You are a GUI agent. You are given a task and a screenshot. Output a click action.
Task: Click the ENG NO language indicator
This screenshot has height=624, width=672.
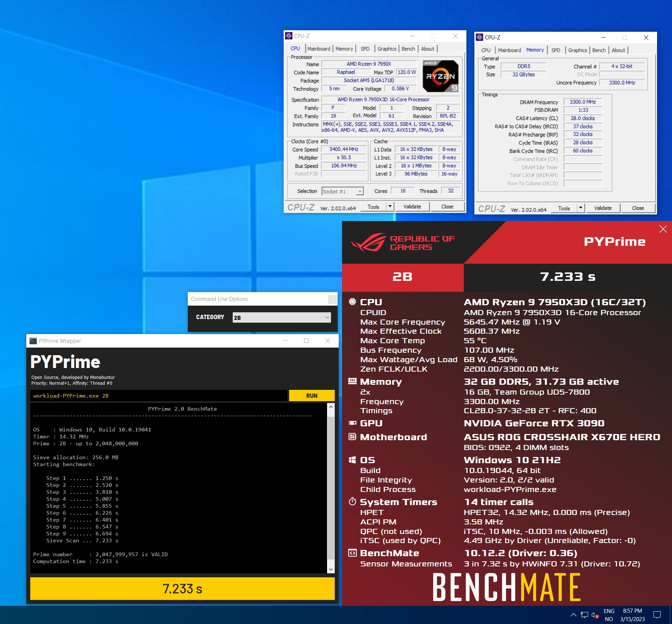click(609, 615)
